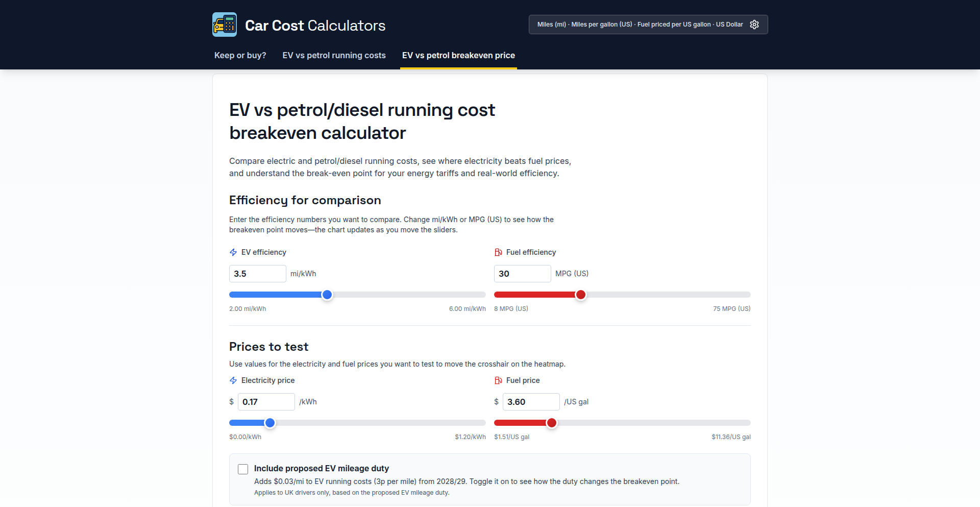The height and width of the screenshot is (507, 980).
Task: Click the lightning icon beside Electricity price
Action: click(233, 380)
